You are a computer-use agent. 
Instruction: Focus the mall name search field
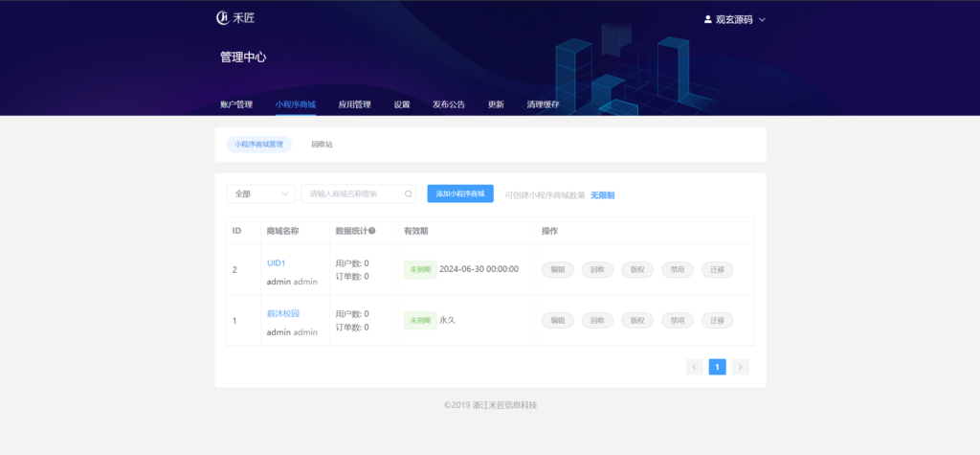tap(352, 193)
